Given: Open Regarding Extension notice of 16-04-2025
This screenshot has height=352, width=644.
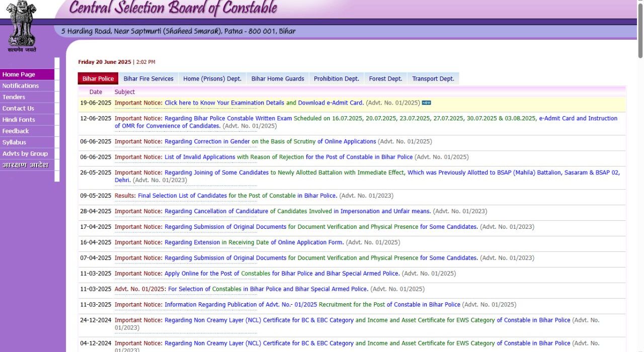Looking at the screenshot, I should coord(192,242).
